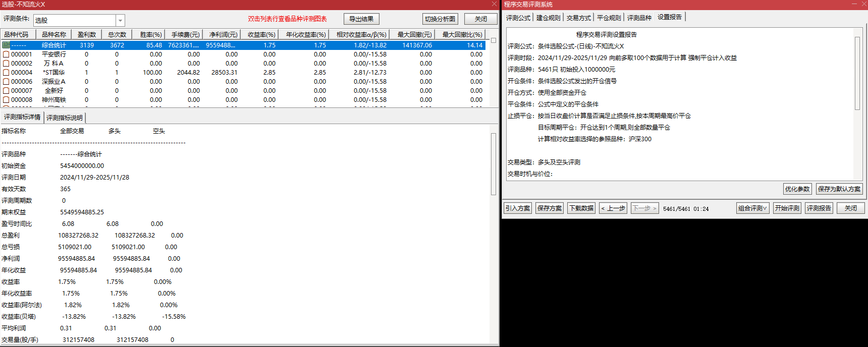Open the 评测条件 dropdown arrow

coord(120,21)
